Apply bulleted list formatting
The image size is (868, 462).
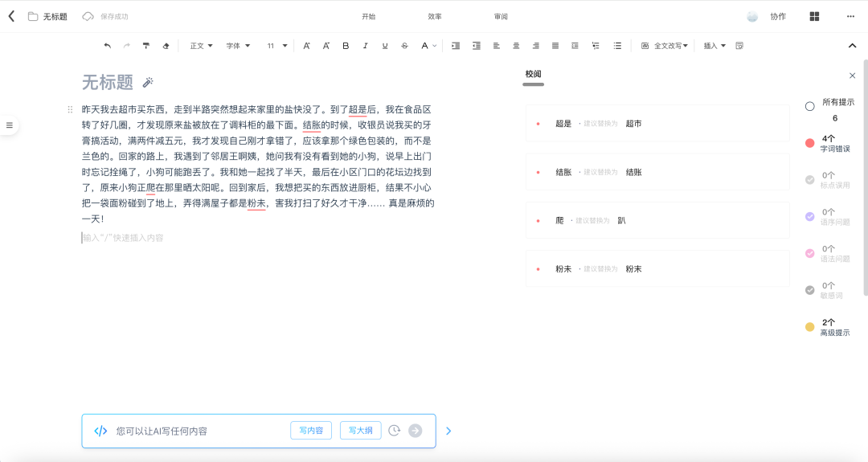pyautogui.click(x=617, y=46)
